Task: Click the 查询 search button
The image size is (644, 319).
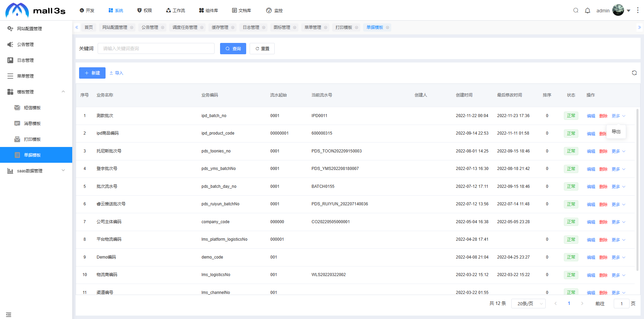Action: pyautogui.click(x=233, y=48)
